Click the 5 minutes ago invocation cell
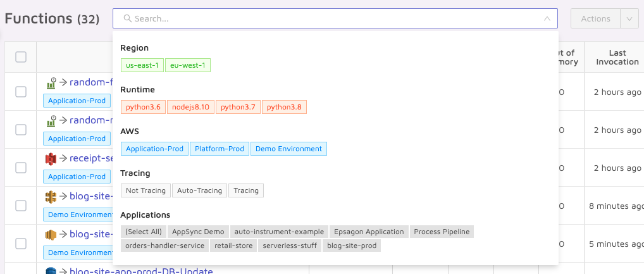 point(617,244)
